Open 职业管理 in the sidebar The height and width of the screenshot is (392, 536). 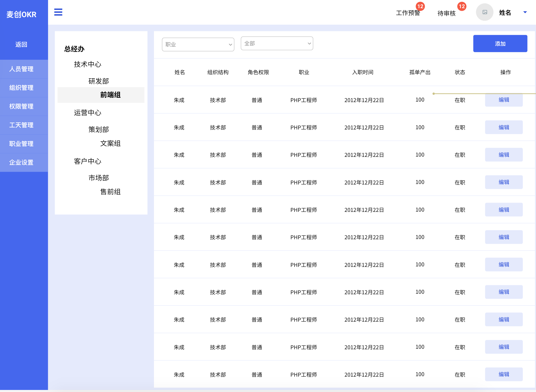coord(21,144)
